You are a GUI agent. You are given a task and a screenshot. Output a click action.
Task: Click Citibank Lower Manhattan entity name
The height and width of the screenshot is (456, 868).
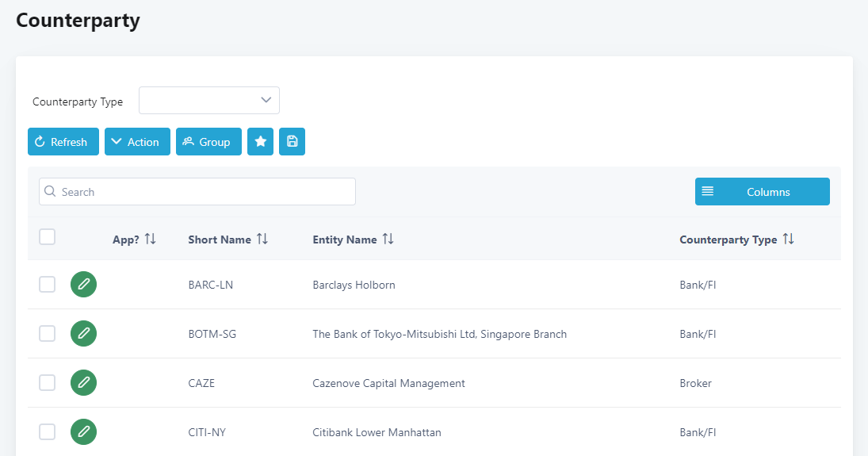[x=377, y=433]
